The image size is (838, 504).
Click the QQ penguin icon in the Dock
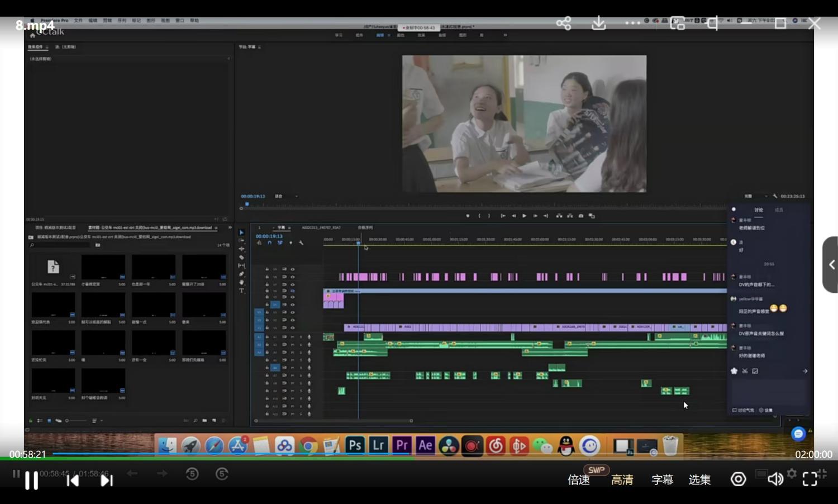566,445
